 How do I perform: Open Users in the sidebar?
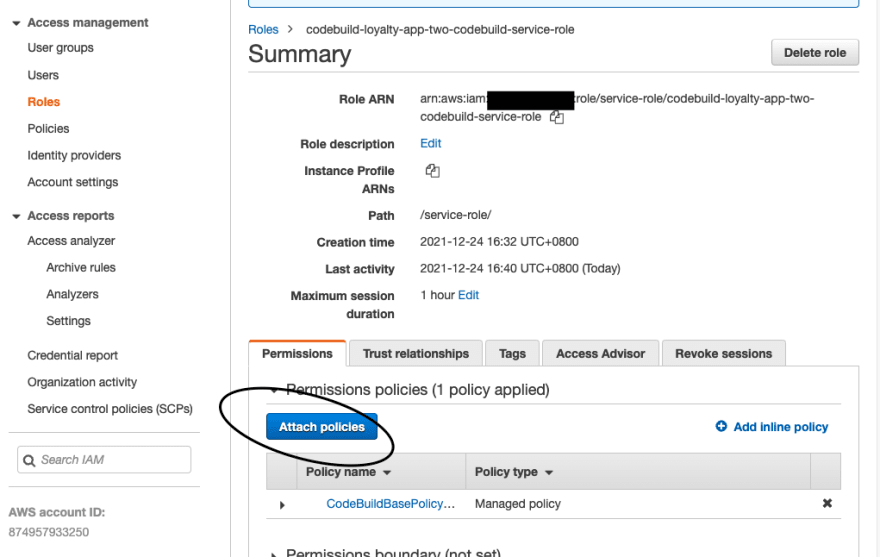[x=43, y=75]
